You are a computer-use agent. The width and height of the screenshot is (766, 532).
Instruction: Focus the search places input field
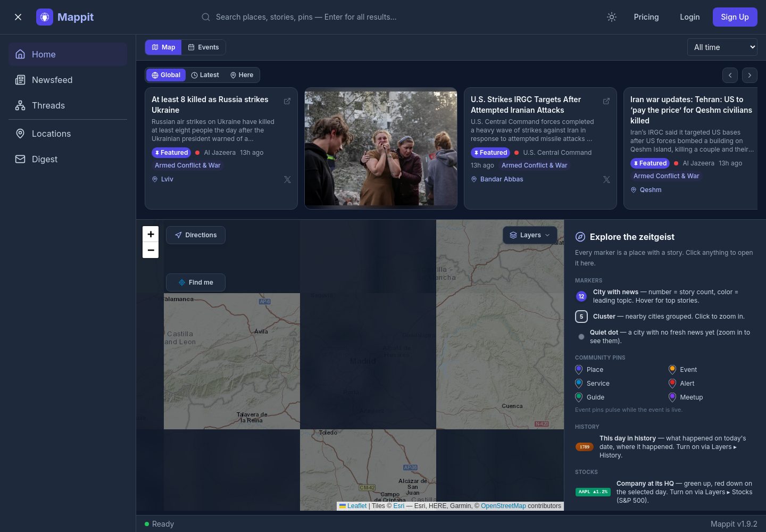[306, 17]
